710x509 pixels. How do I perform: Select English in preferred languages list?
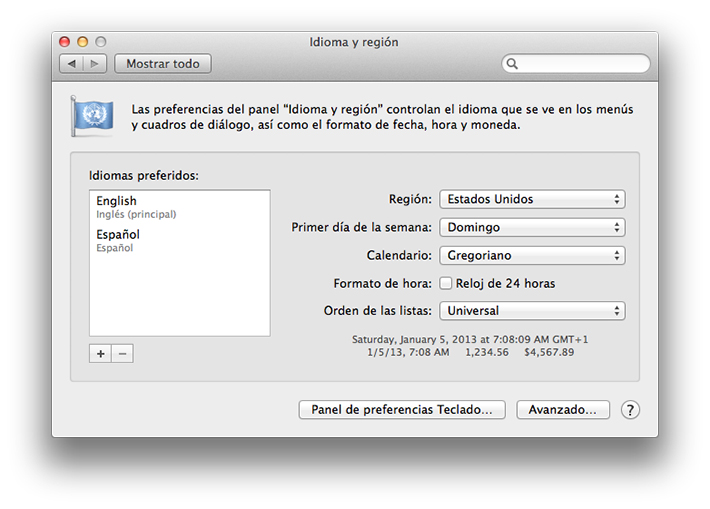(180, 207)
